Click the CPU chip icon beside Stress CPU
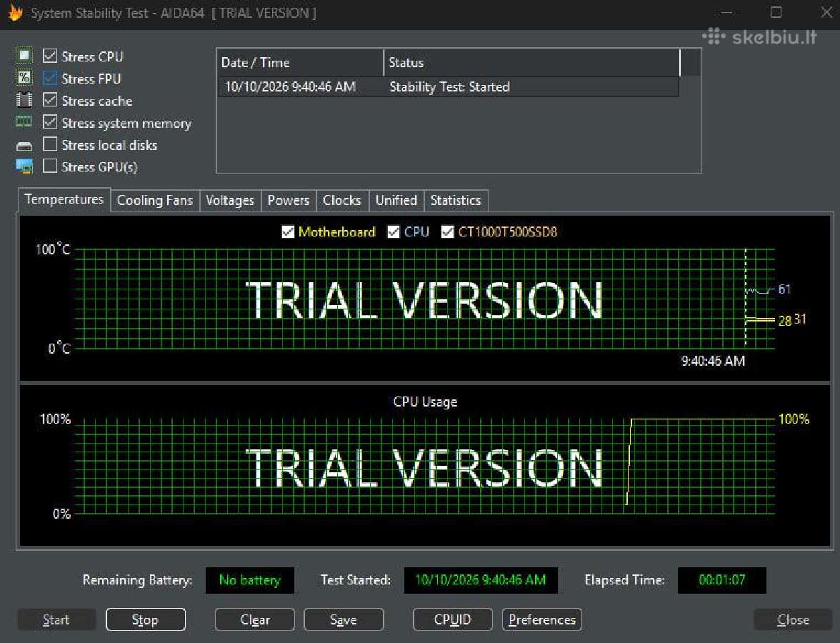The image size is (840, 643). pos(24,55)
